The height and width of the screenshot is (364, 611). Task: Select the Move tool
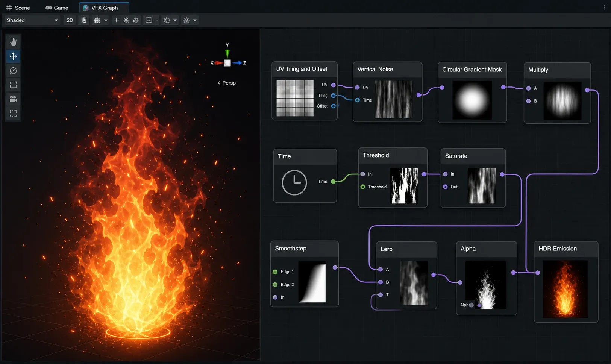(13, 56)
